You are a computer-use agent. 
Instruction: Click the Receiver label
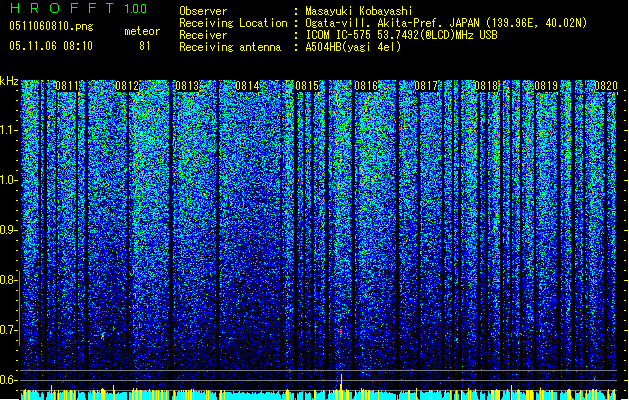[203, 35]
